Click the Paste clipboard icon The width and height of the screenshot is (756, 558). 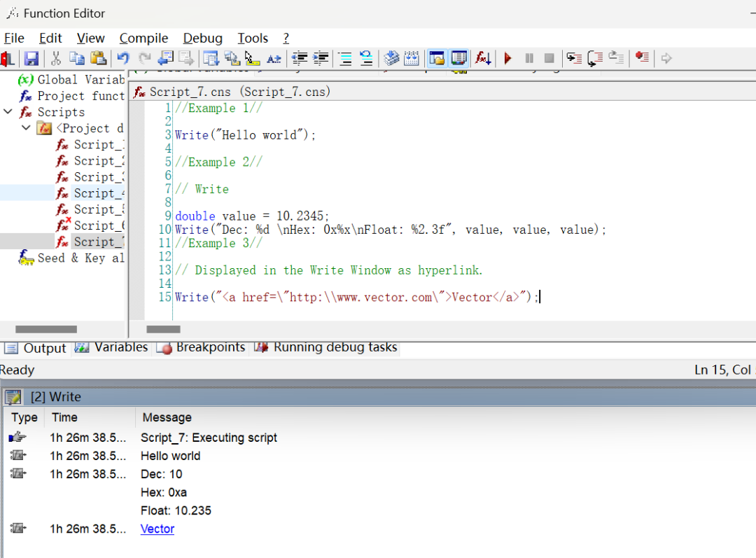tap(99, 59)
